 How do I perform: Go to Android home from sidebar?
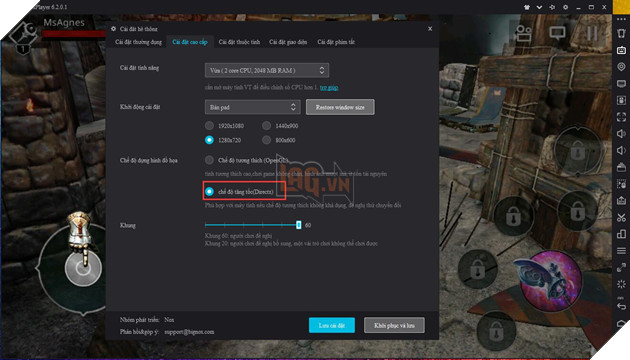(x=621, y=323)
